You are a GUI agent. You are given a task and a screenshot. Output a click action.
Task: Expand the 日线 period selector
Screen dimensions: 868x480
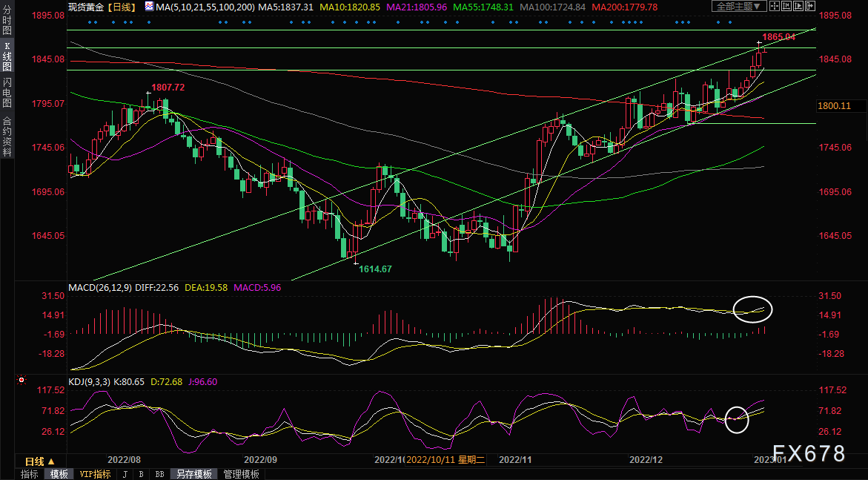pos(40,461)
